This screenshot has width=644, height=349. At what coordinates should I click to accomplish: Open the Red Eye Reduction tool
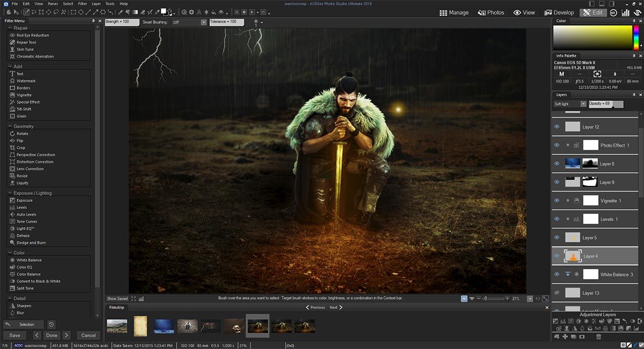click(33, 36)
